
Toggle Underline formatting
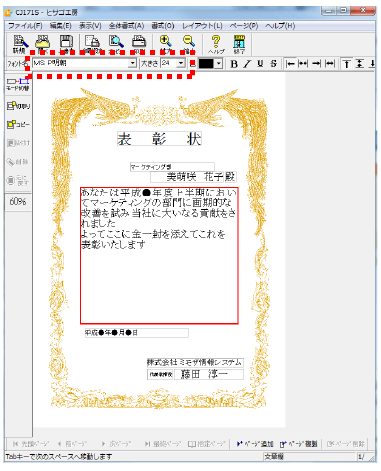click(x=260, y=64)
